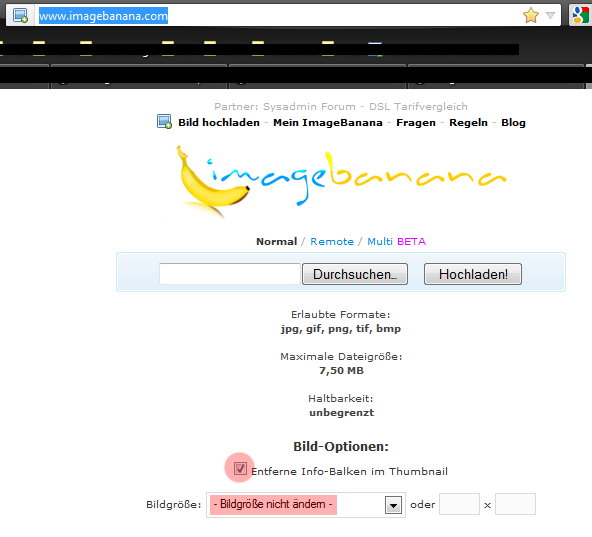Switch to Multi BETA upload mode
This screenshot has height=537, width=592.
(x=396, y=241)
